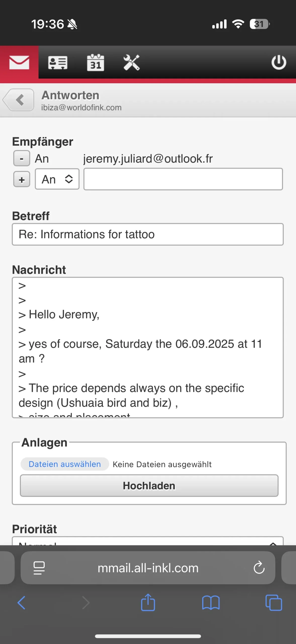Tap the power logout icon
Image resolution: width=296 pixels, height=644 pixels.
click(279, 63)
